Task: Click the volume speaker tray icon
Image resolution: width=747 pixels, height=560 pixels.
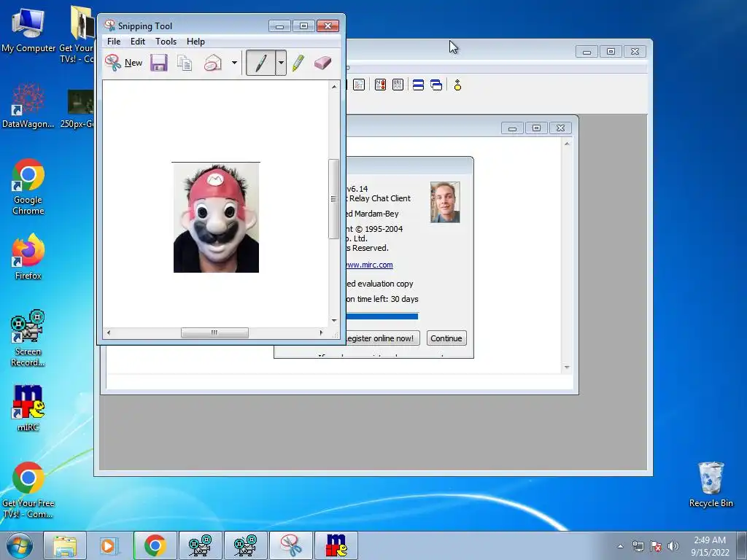Action: coord(673,546)
